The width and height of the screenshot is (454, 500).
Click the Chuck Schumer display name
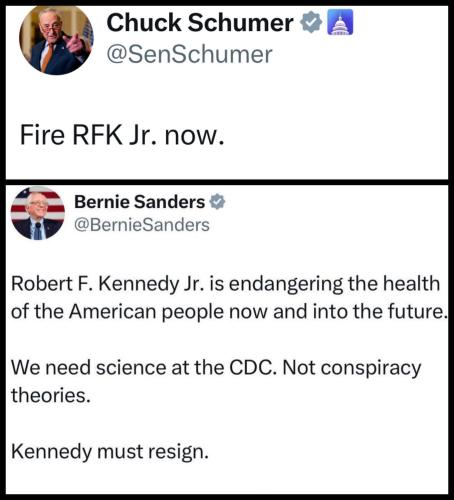(200, 23)
